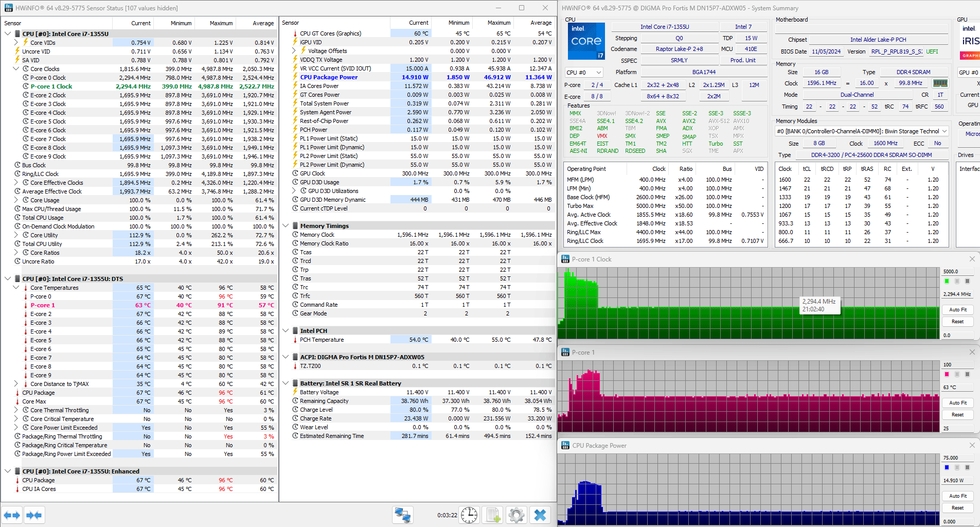Screen dimensions: 980x527
Task: Click Auto Fit in P-core 1 temperature graph
Action: click(958, 403)
